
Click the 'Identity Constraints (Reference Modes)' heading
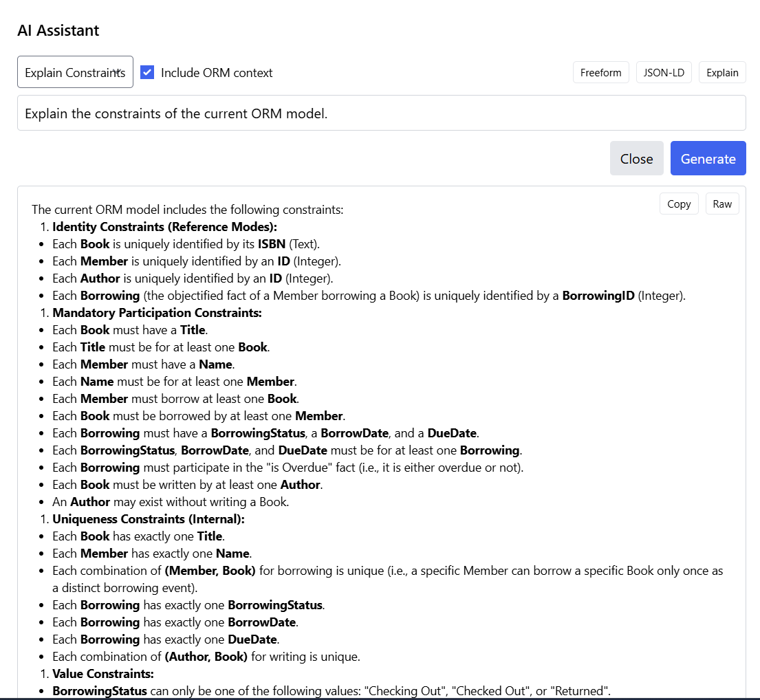164,227
